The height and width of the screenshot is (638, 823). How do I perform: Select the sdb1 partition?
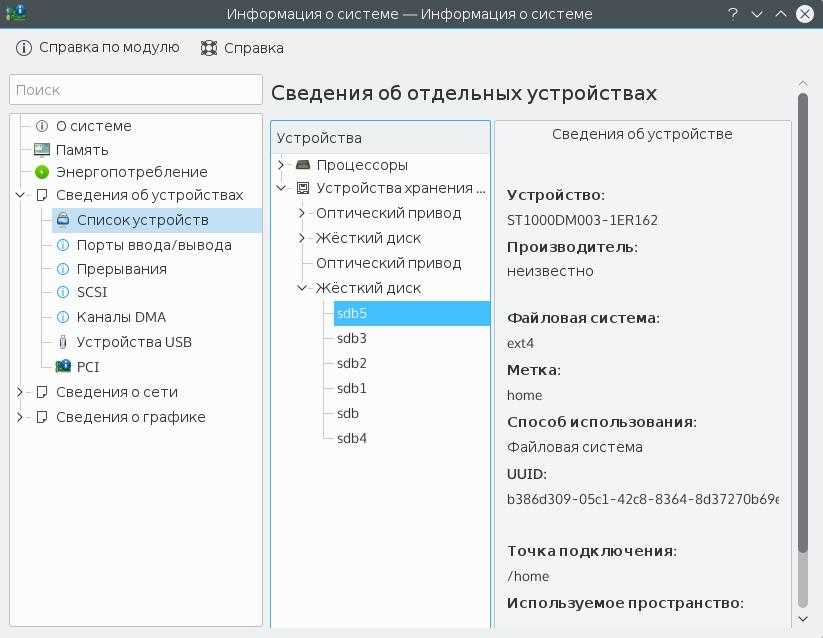tap(352, 388)
